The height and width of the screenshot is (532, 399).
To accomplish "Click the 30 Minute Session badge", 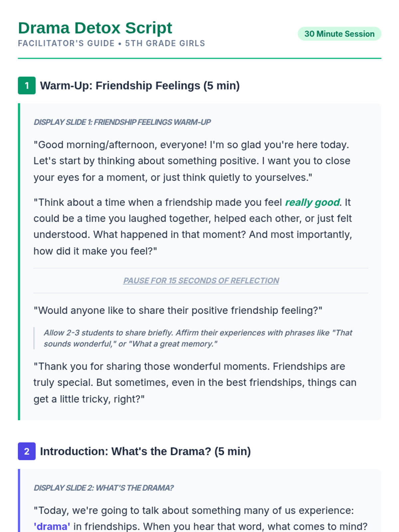I will [x=339, y=34].
